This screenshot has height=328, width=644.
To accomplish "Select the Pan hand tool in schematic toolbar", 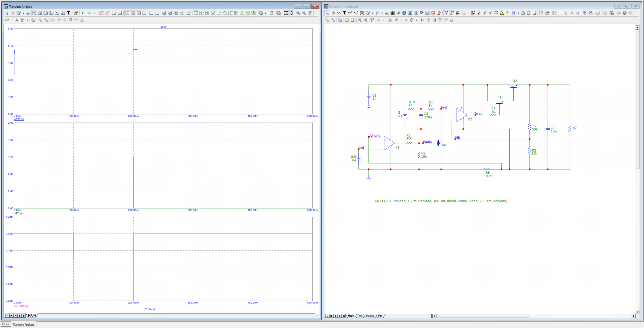I will click(333, 13).
